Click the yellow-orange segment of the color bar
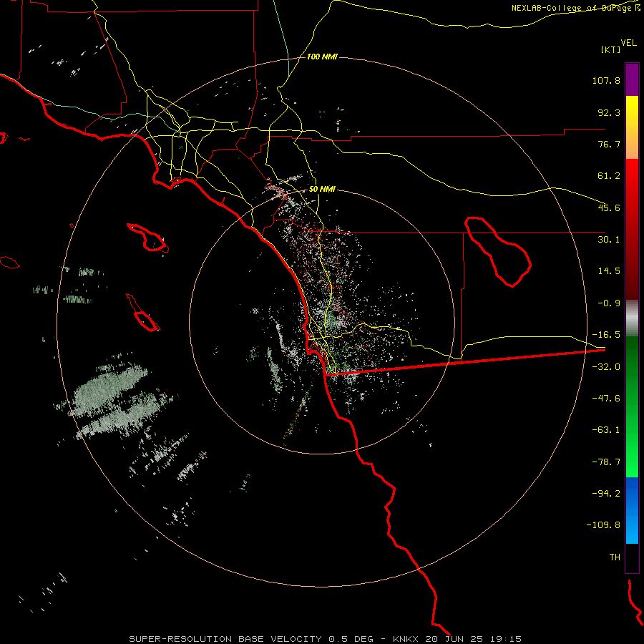The image size is (644, 644). click(632, 127)
